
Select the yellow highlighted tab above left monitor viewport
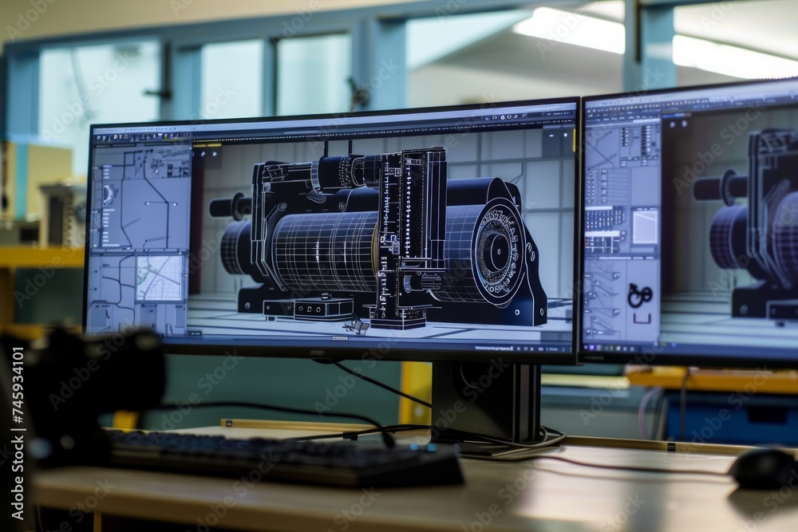click(207, 144)
